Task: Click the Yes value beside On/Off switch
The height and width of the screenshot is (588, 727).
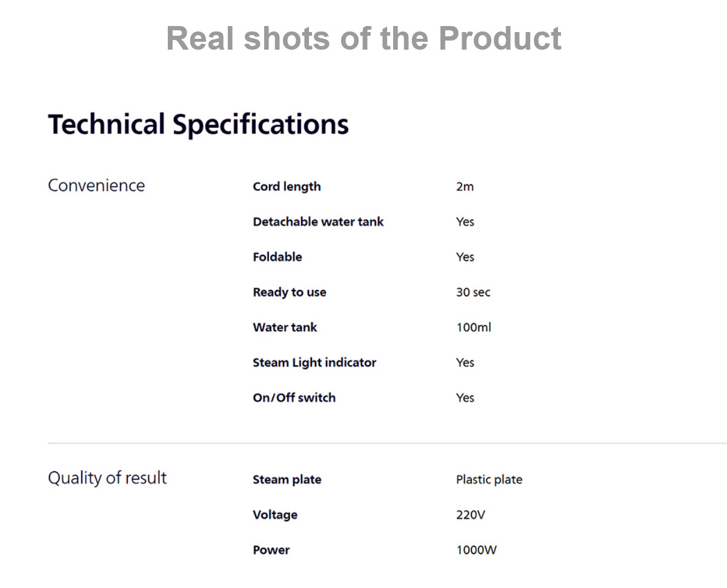Action: click(x=465, y=398)
